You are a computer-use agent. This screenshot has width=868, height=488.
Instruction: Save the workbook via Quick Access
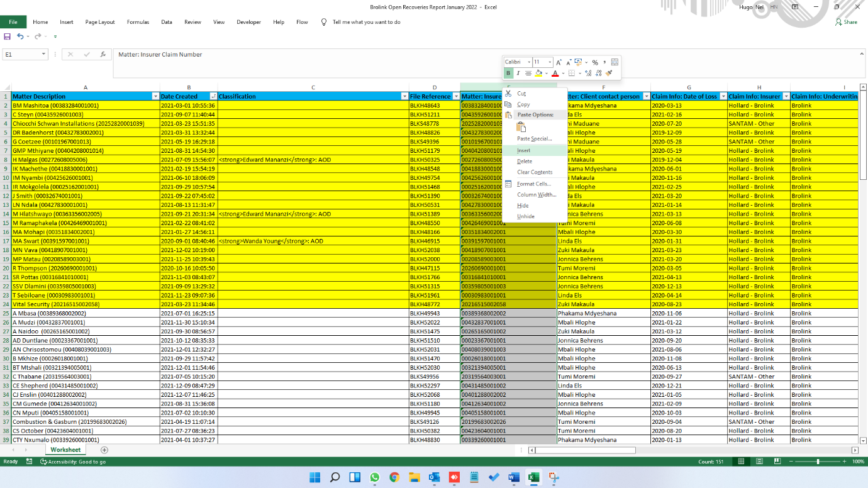[x=8, y=37]
